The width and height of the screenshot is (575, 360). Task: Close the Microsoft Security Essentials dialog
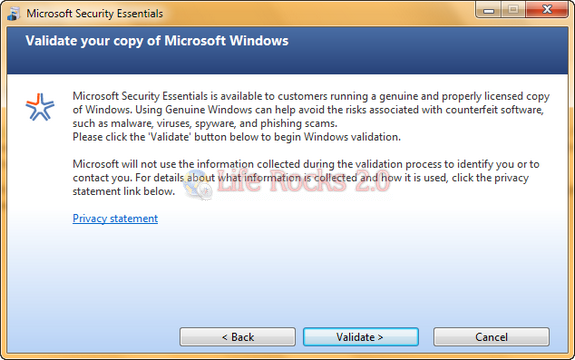click(x=547, y=10)
